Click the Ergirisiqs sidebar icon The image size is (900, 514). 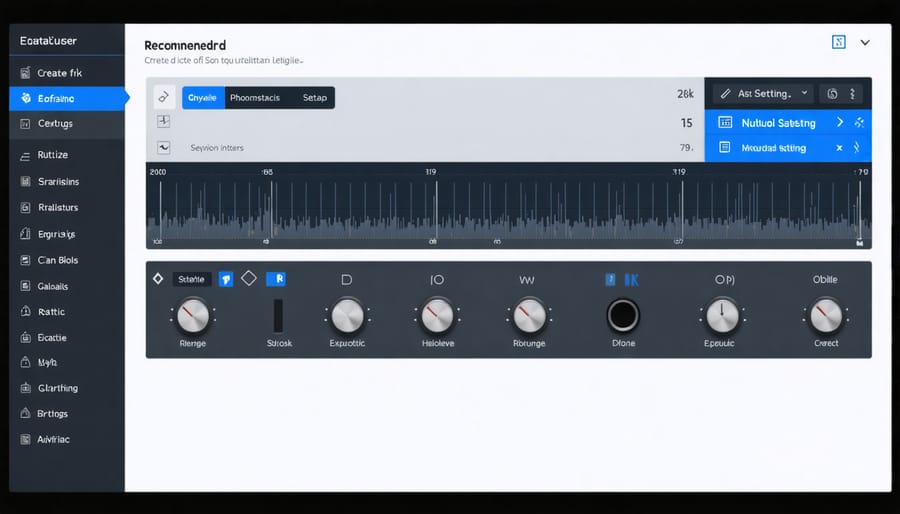[25, 233]
